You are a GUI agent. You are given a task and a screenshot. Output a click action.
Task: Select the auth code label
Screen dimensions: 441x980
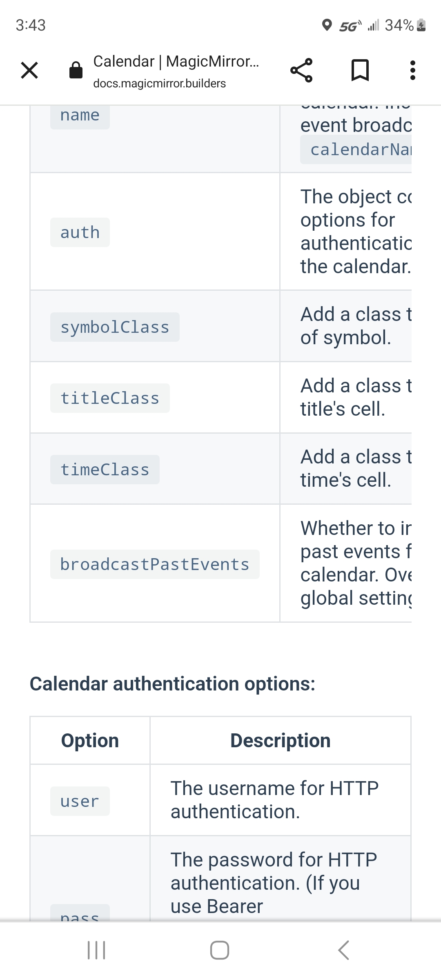coord(80,232)
